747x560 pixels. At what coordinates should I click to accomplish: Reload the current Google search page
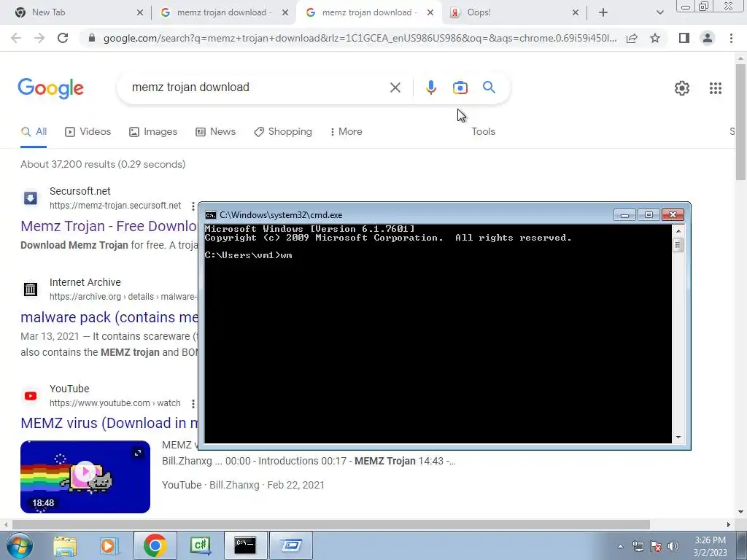tap(63, 38)
